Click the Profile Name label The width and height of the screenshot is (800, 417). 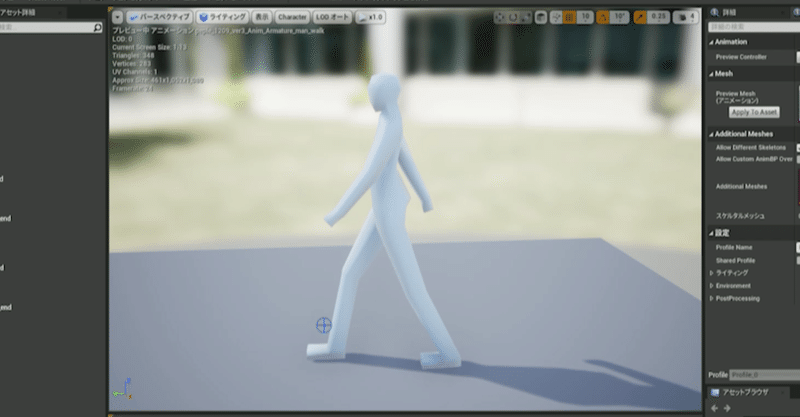pyautogui.click(x=734, y=248)
